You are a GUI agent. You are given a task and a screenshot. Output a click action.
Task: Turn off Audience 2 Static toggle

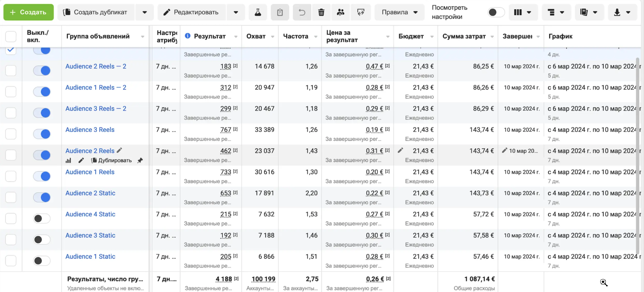tap(42, 197)
